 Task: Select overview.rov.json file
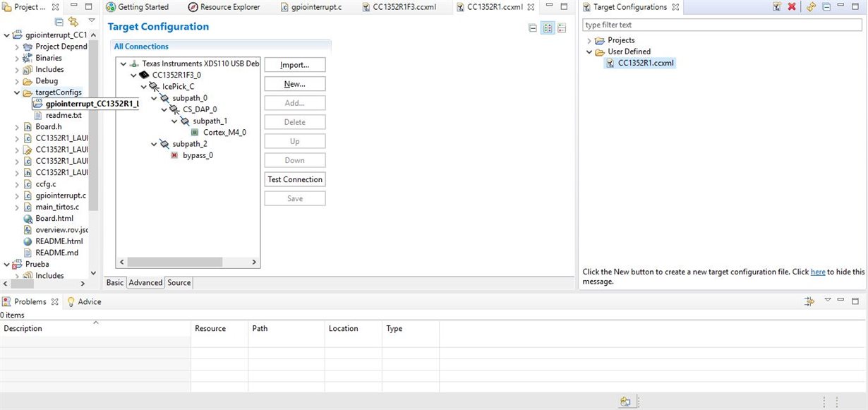click(61, 230)
